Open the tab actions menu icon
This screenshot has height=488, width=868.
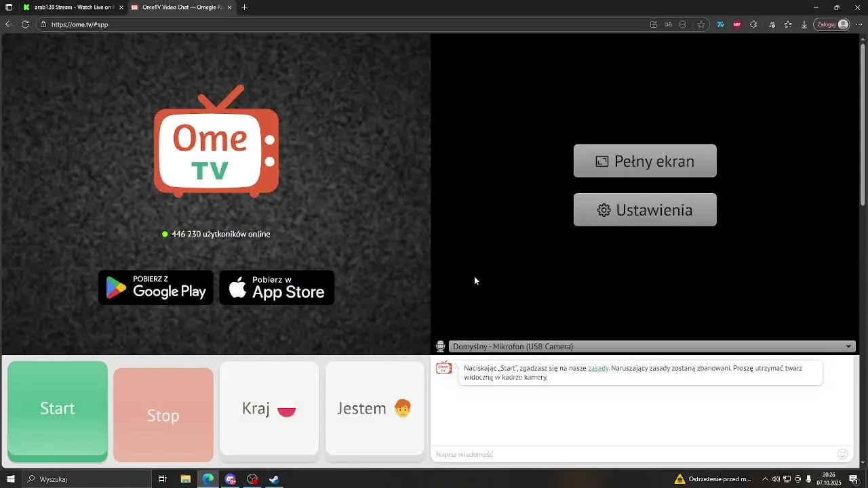(9, 7)
